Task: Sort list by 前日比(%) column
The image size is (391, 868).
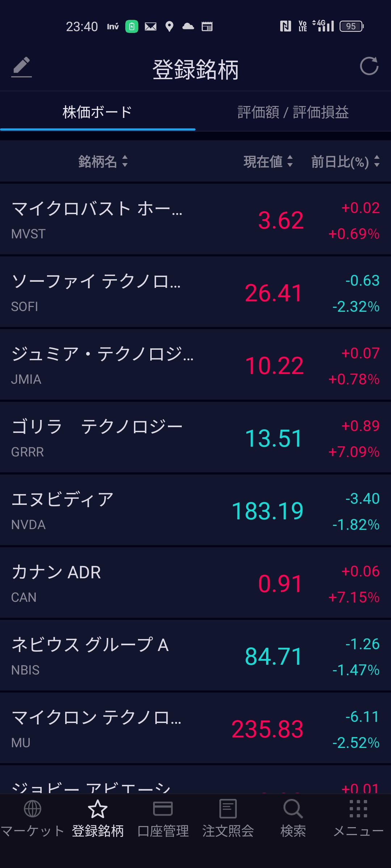Action: (x=345, y=161)
